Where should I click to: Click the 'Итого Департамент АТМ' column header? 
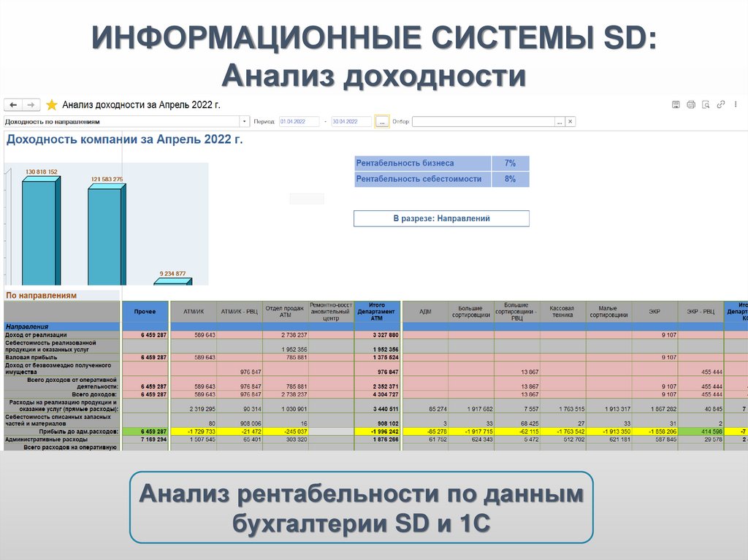[377, 312]
